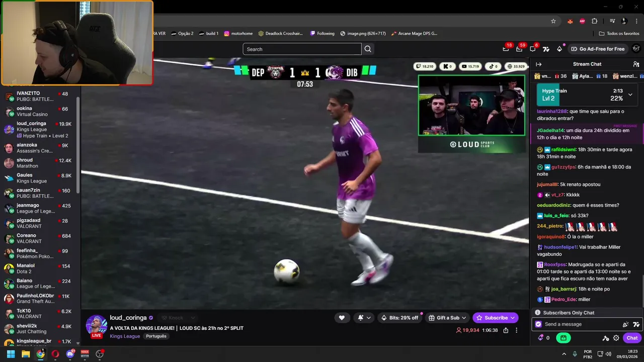Bookmark the page with star icon
This screenshot has width=644, height=362.
pyautogui.click(x=553, y=21)
